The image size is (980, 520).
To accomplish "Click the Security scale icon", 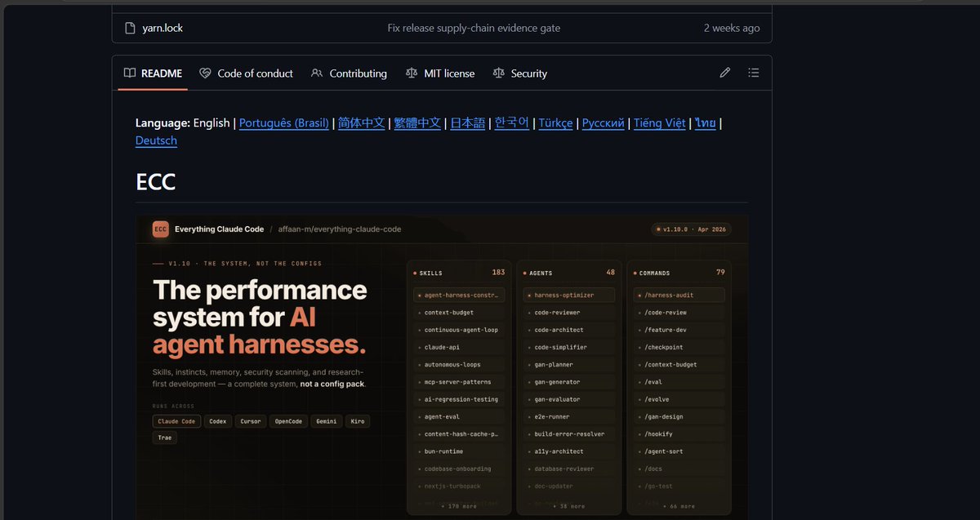I will pyautogui.click(x=499, y=73).
